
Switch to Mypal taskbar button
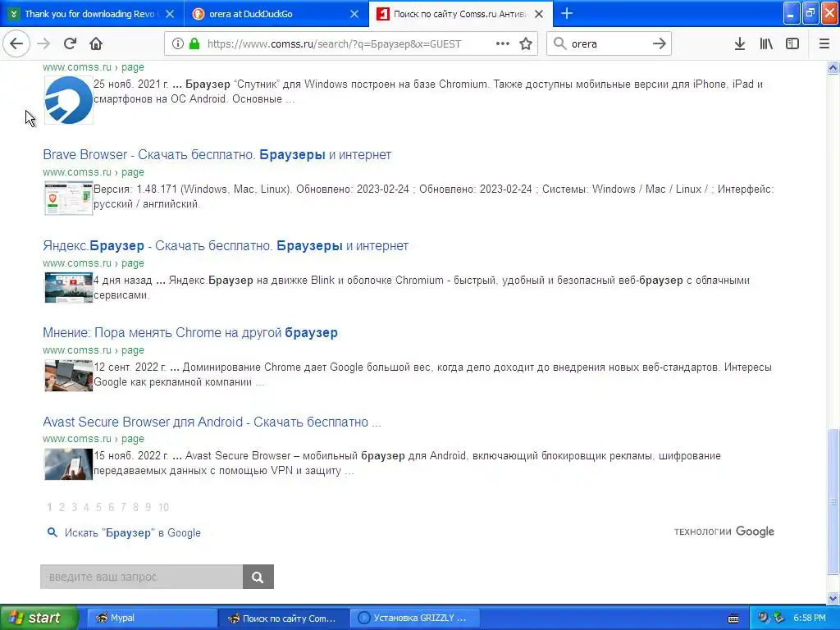pos(152,618)
